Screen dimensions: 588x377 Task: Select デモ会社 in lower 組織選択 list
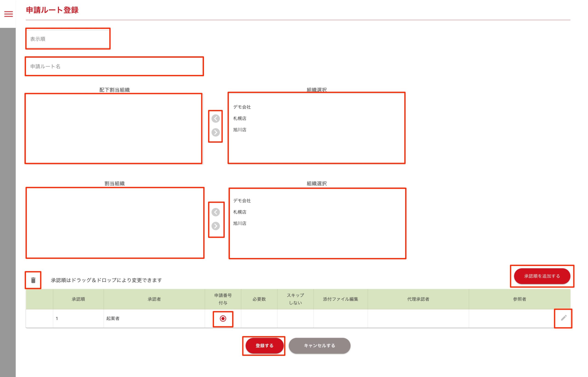(242, 201)
